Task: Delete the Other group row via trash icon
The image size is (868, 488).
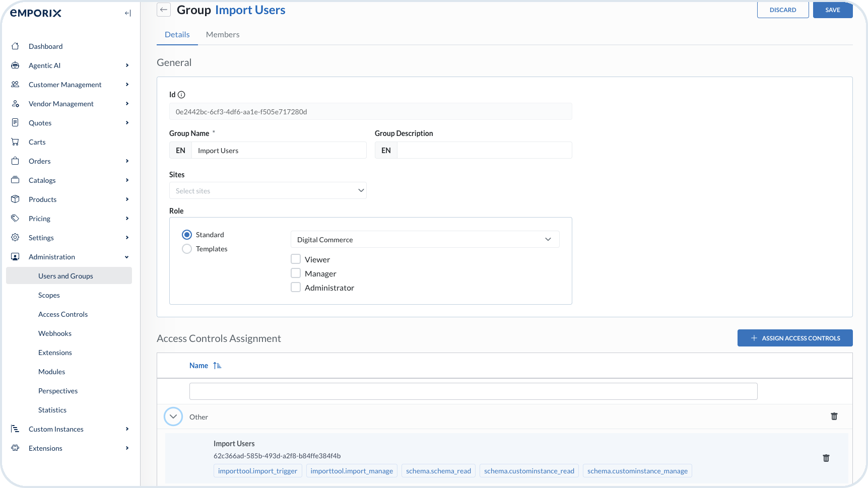Action: point(834,416)
